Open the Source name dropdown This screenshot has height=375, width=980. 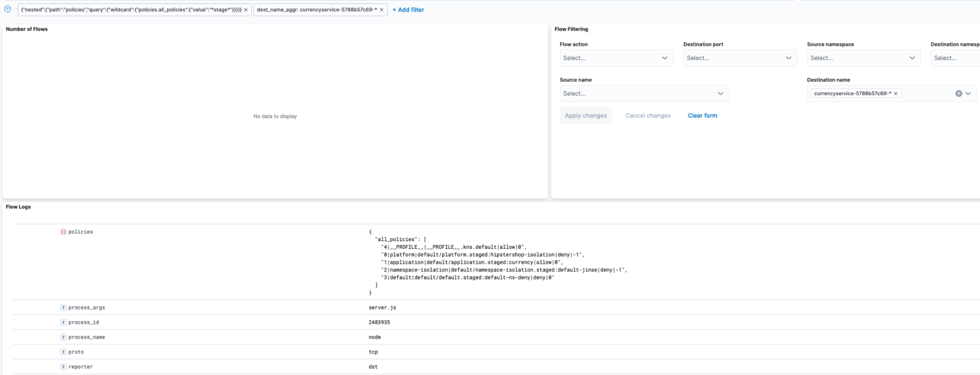pos(644,94)
